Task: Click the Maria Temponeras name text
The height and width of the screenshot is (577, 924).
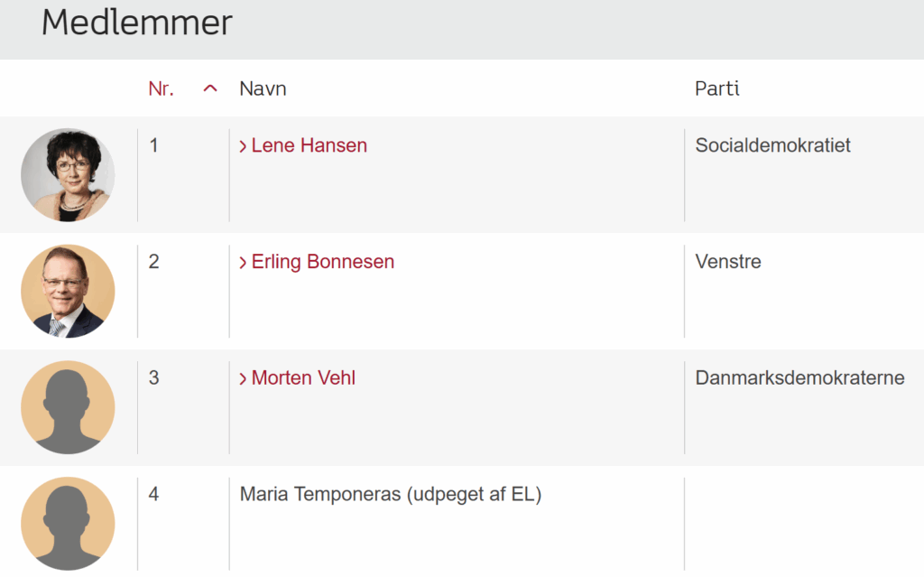Action: pyautogui.click(x=390, y=495)
